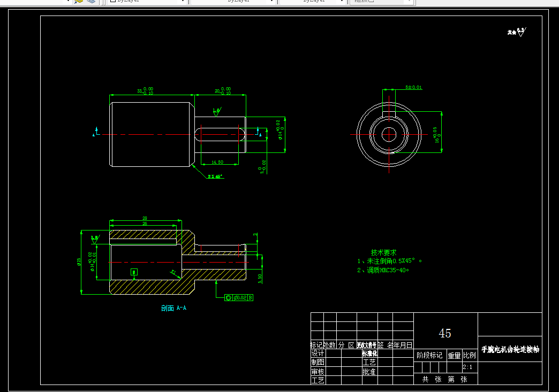Click the 标准化 cell in title block

(369, 353)
